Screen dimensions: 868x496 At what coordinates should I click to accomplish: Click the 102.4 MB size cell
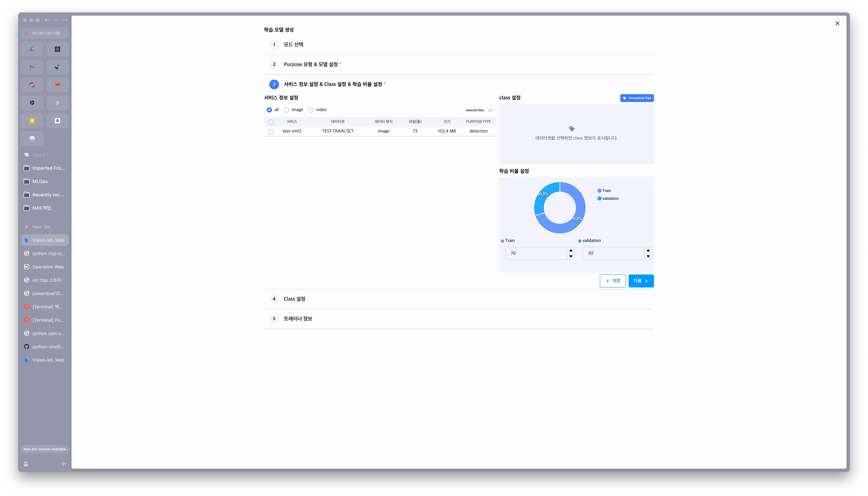(x=447, y=131)
